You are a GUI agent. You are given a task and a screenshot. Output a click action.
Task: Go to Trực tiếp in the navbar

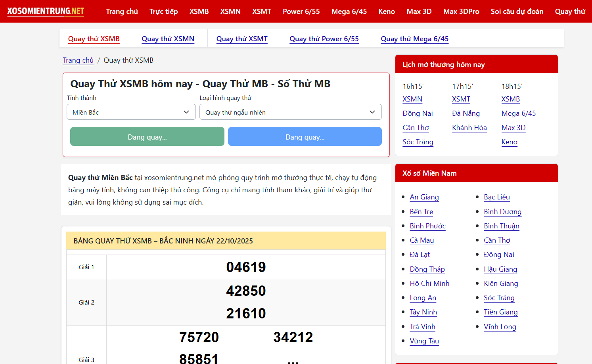tap(163, 11)
